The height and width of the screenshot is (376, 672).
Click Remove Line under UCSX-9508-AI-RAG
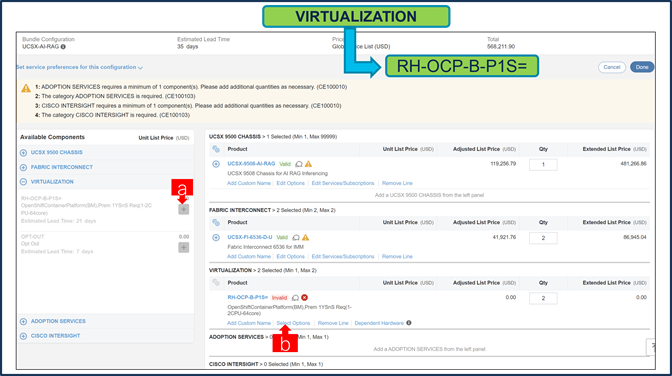[397, 183]
